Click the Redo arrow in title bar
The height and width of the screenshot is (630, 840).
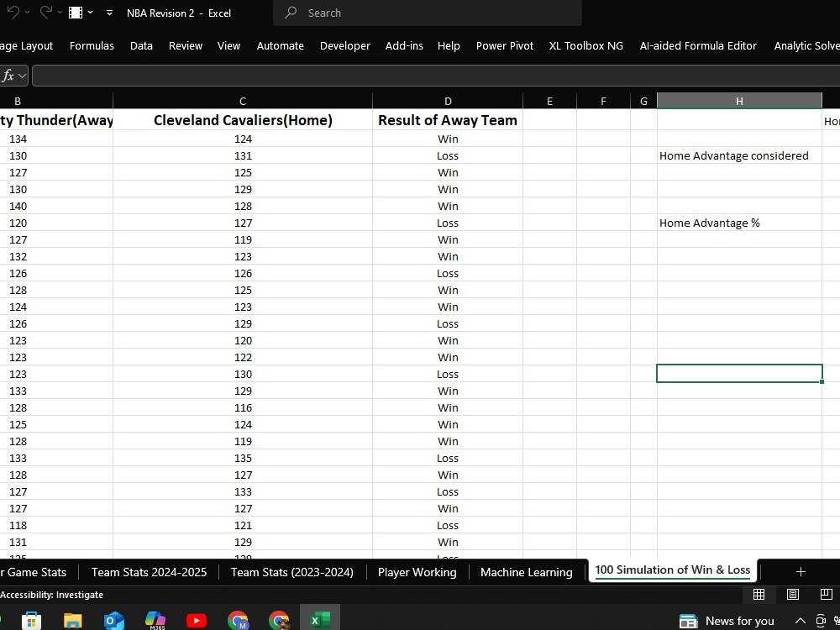[46, 13]
